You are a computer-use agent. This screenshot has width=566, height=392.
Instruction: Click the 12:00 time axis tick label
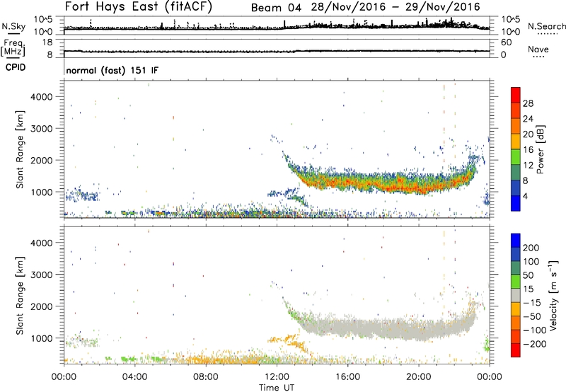tap(277, 377)
